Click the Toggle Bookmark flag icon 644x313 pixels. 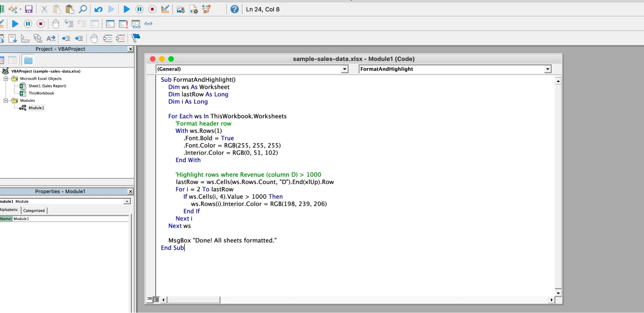(x=136, y=38)
